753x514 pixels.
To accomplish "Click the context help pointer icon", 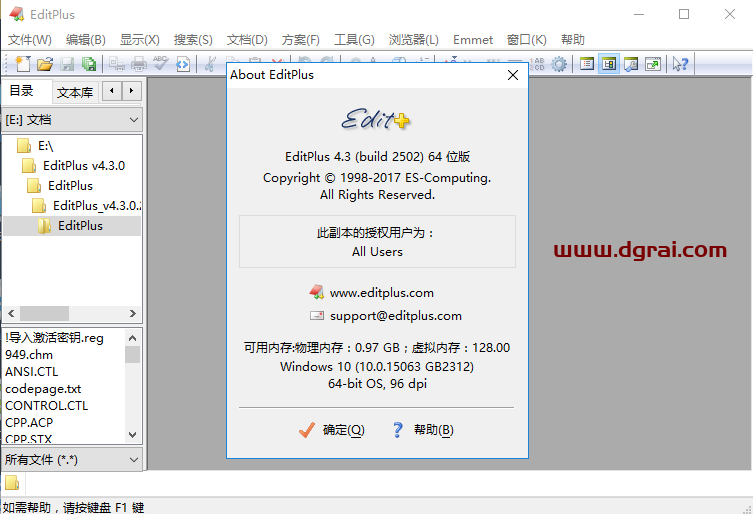I will [x=680, y=64].
